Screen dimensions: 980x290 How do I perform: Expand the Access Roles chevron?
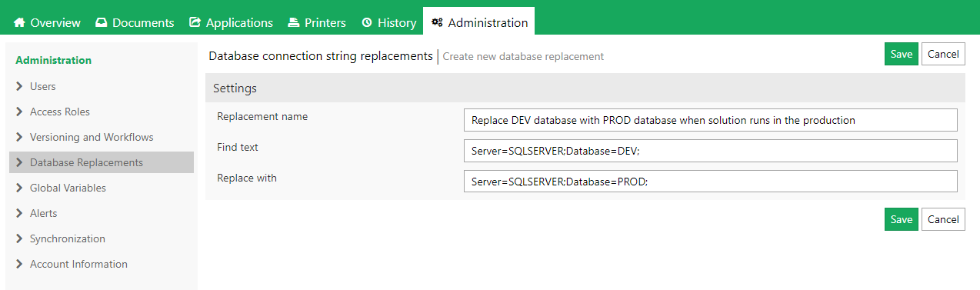tap(19, 112)
